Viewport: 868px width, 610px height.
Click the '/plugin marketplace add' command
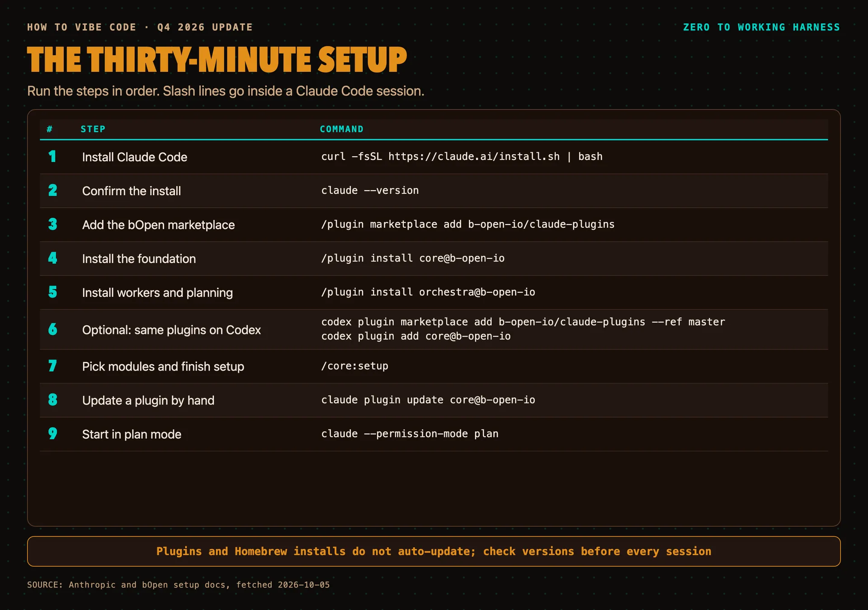468,224
